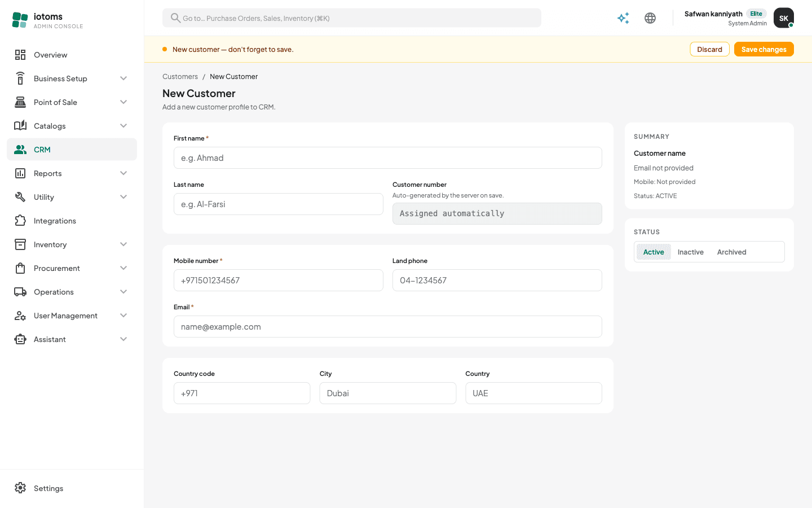
Task: Click the City input field
Action: tap(388, 393)
